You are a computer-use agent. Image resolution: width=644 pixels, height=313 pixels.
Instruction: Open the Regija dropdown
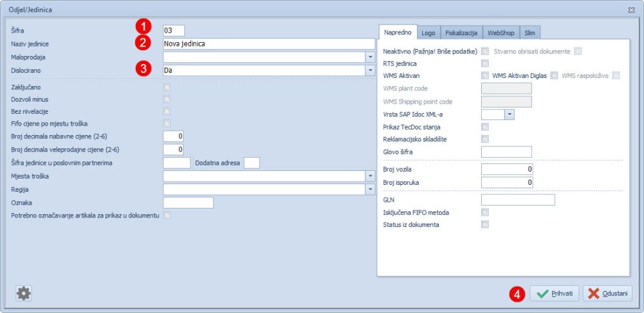tap(370, 189)
